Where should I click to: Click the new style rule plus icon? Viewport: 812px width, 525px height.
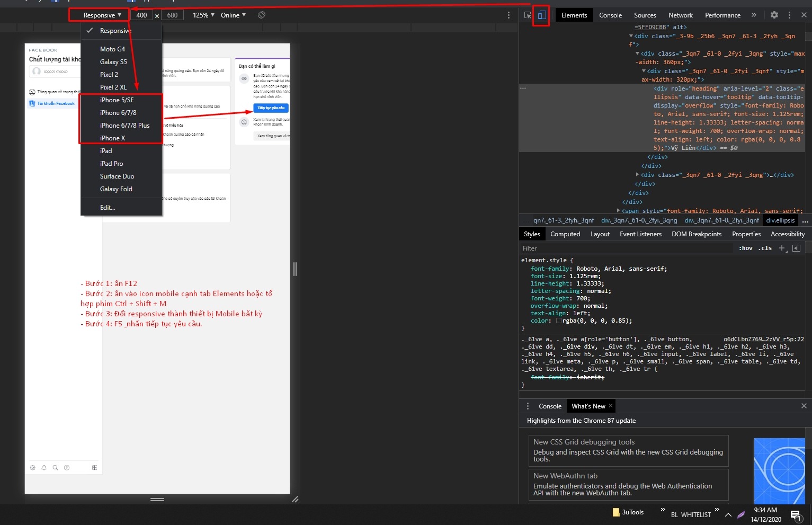(x=782, y=248)
